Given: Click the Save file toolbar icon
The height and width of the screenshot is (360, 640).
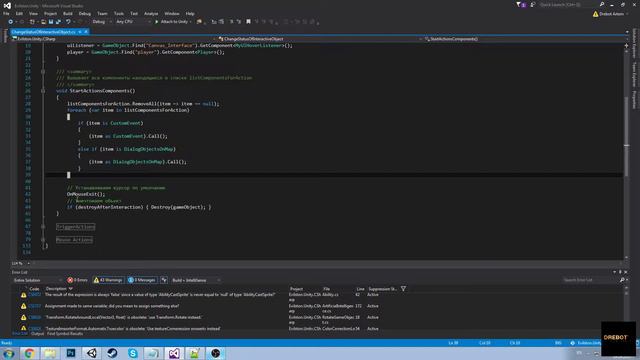Looking at the screenshot, I should coord(51,22).
